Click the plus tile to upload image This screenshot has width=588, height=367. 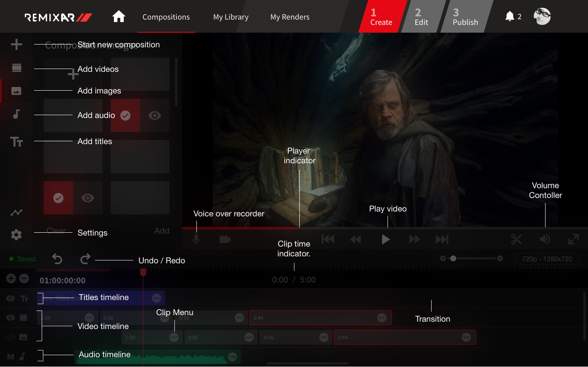73,74
